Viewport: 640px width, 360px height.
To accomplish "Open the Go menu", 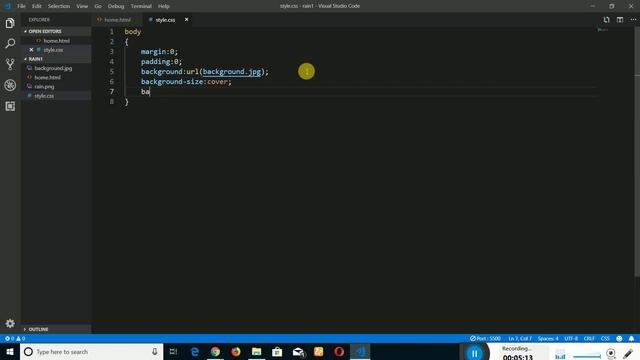I will (98, 6).
